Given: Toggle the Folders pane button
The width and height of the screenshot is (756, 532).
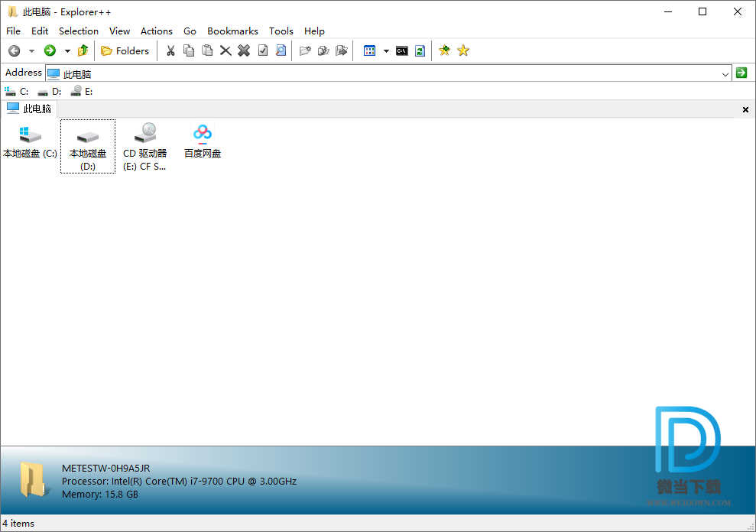Looking at the screenshot, I should (x=125, y=51).
